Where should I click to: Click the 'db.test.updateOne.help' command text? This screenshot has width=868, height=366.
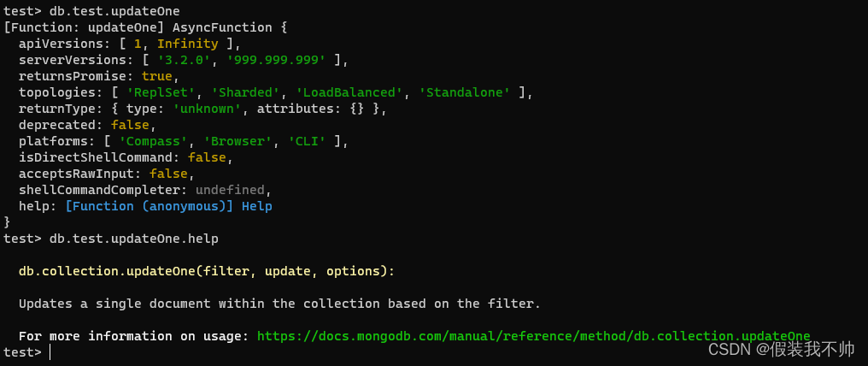[x=134, y=239]
